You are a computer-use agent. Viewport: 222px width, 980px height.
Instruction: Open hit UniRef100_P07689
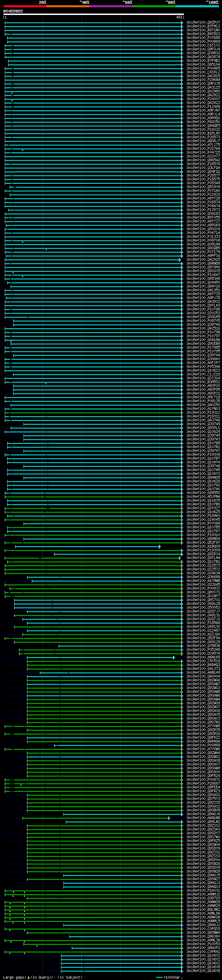click(203, 38)
